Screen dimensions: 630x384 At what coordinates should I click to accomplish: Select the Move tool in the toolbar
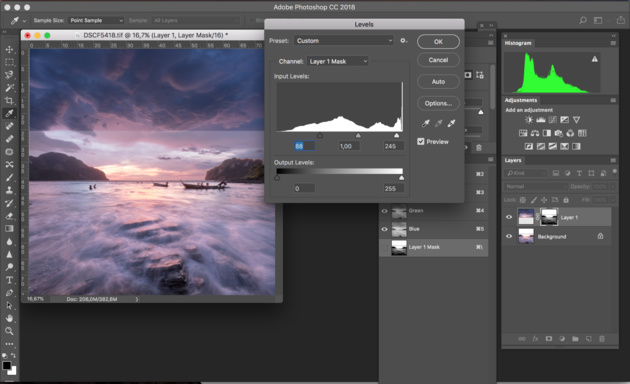(9, 49)
